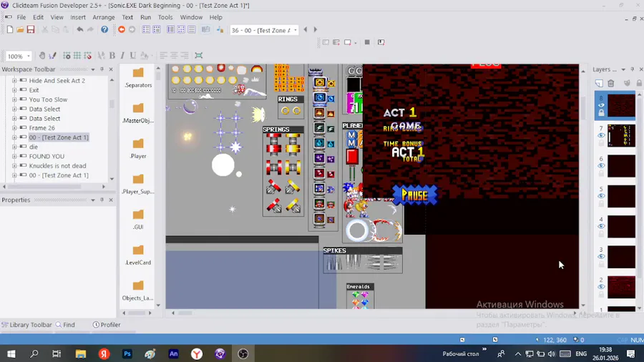Go to previous frame arrow
Screen dimensions: 644x362
pyautogui.click(x=305, y=29)
